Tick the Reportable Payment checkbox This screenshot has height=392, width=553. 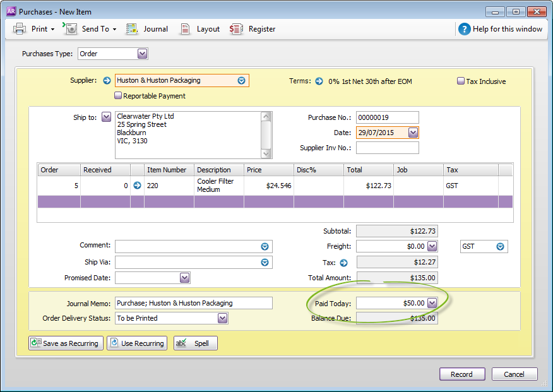[x=118, y=96]
